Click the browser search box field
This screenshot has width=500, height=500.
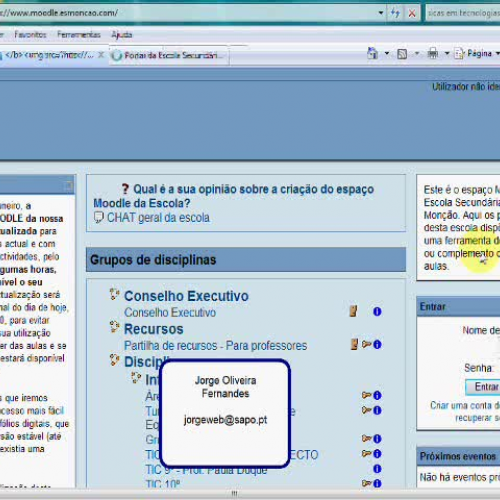(463, 13)
